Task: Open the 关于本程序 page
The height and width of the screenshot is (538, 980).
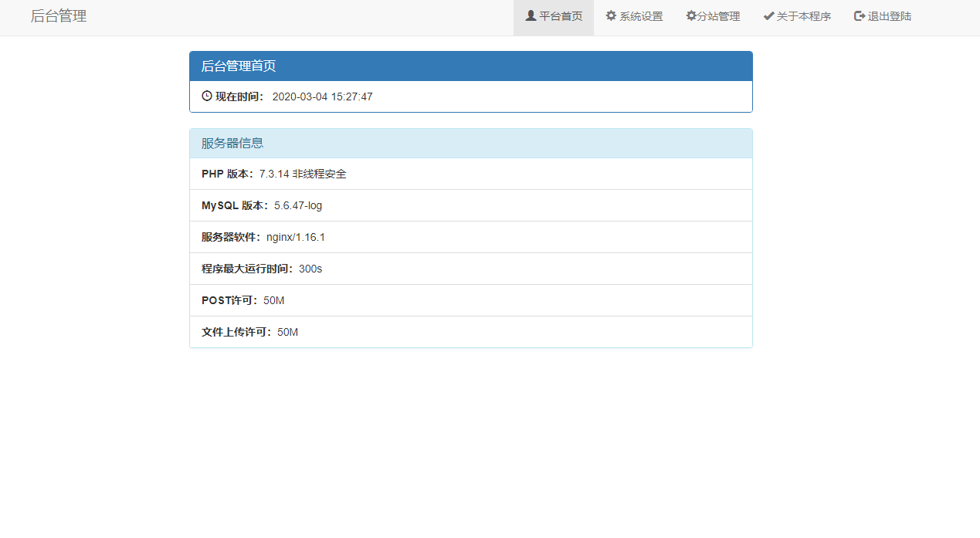Action: (x=802, y=16)
